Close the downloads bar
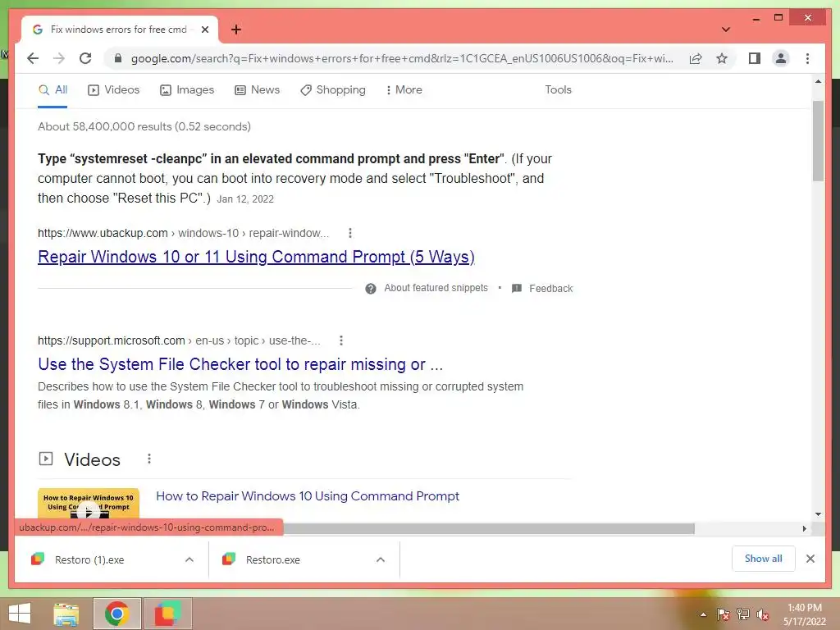Viewport: 840px width, 630px height. tap(810, 559)
